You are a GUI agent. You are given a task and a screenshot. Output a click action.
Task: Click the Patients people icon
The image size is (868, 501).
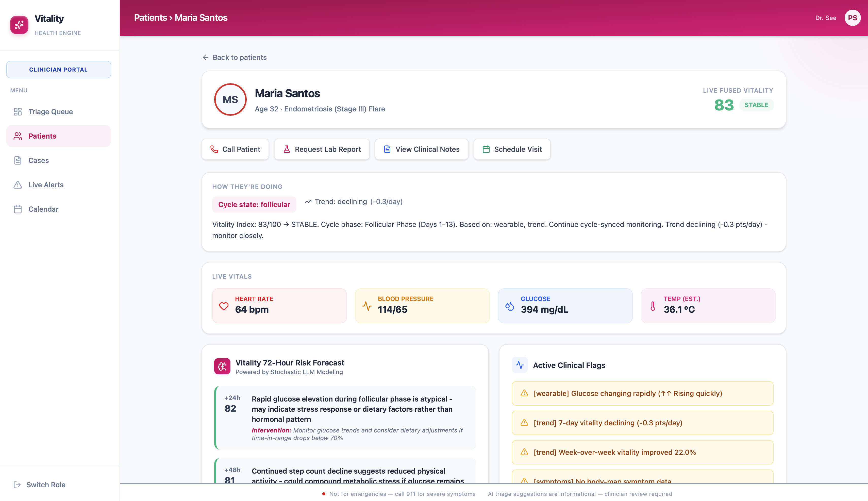[x=18, y=136]
